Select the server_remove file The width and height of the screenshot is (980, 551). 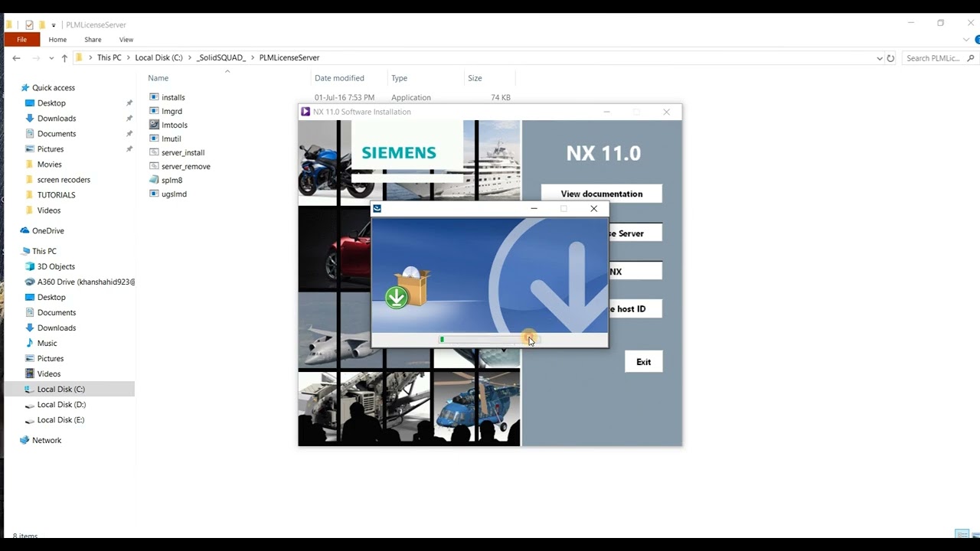[x=186, y=166]
